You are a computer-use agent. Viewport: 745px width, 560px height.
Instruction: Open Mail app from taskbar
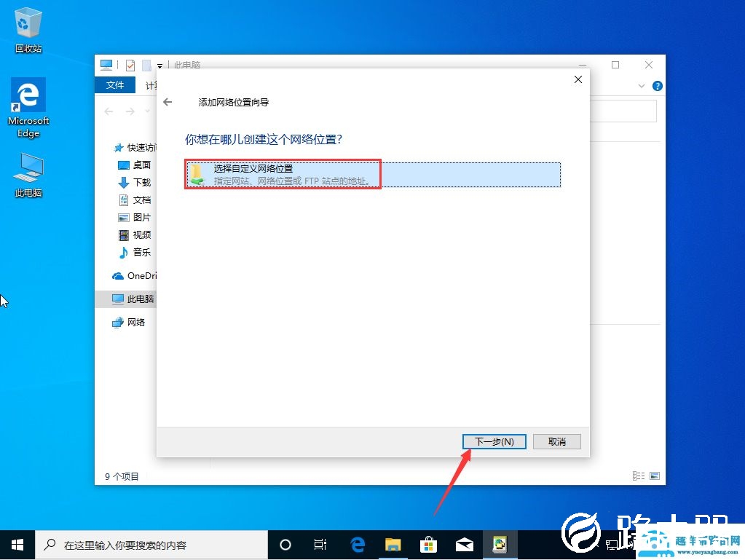point(464,545)
